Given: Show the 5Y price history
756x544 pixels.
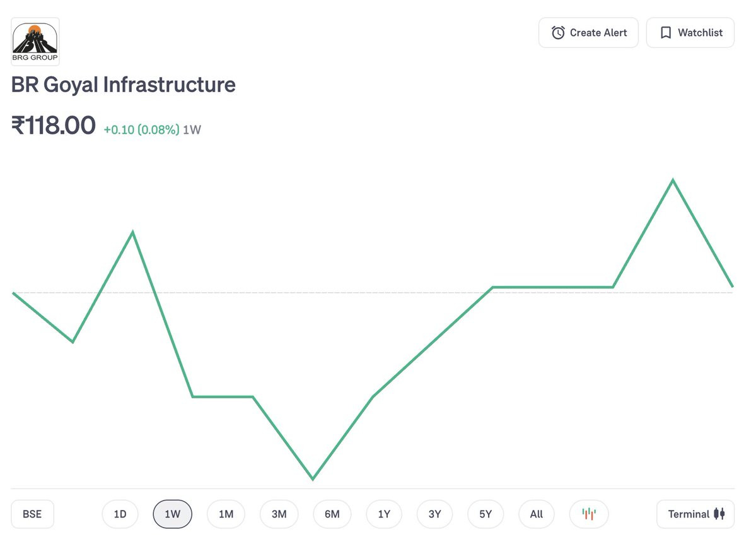Looking at the screenshot, I should click(486, 514).
